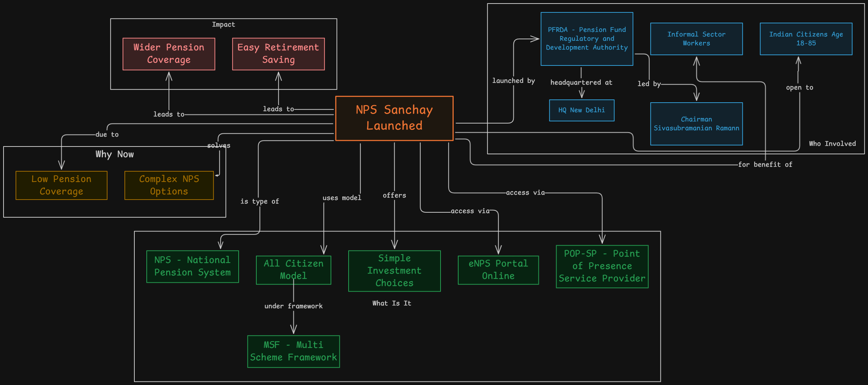Select the POP-SP Point of Presence node
Viewport: 868px width, 385px height.
pyautogui.click(x=602, y=266)
